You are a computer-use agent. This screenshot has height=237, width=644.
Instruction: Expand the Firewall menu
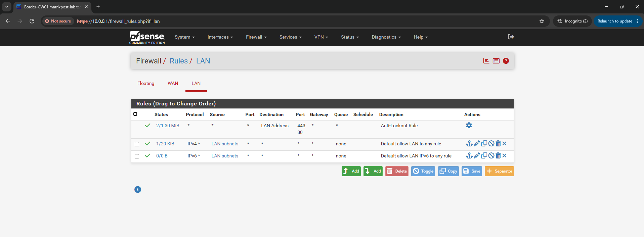coord(256,37)
